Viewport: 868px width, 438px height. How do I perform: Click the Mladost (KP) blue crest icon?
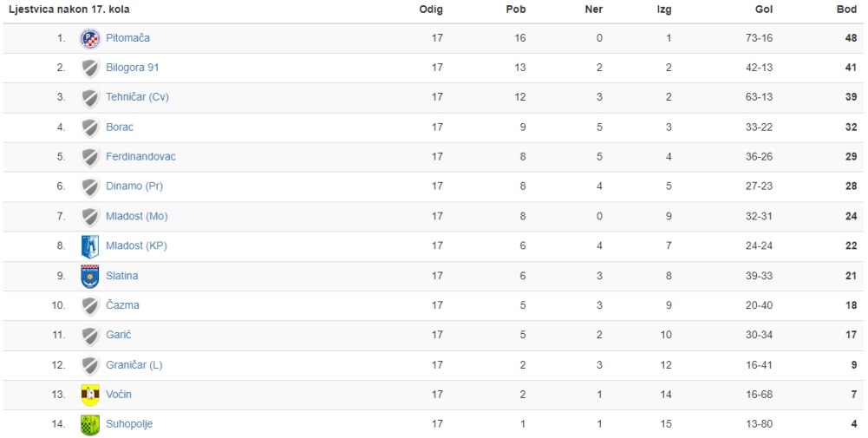pyautogui.click(x=90, y=246)
